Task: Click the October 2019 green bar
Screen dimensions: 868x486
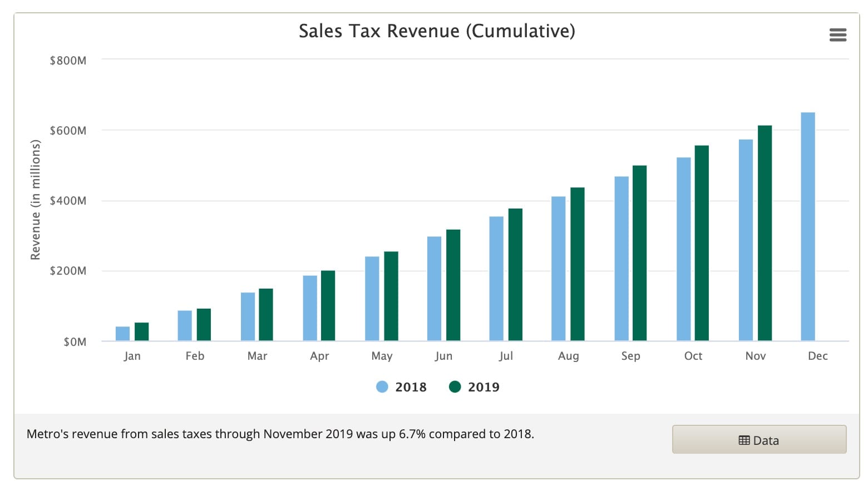Action: (702, 243)
